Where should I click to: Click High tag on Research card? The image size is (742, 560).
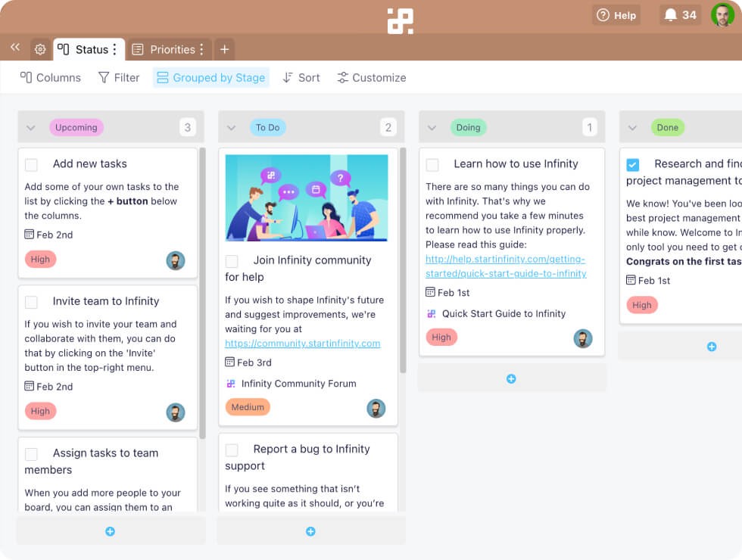coord(642,305)
